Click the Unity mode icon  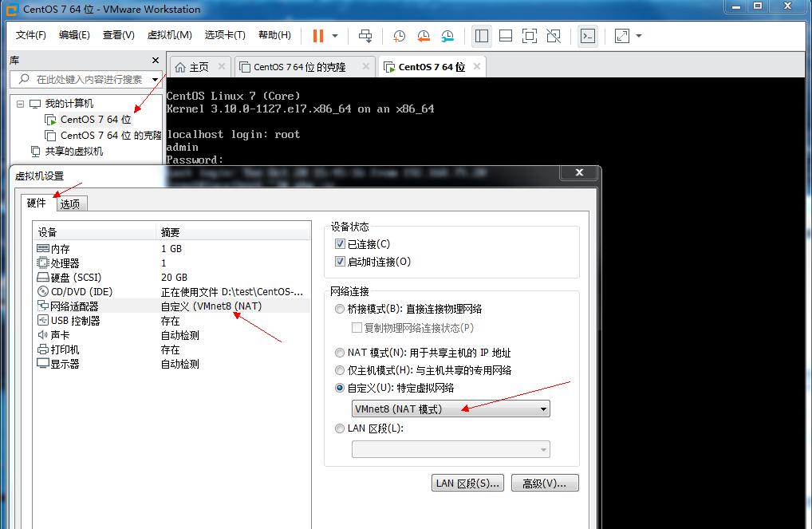pos(554,36)
